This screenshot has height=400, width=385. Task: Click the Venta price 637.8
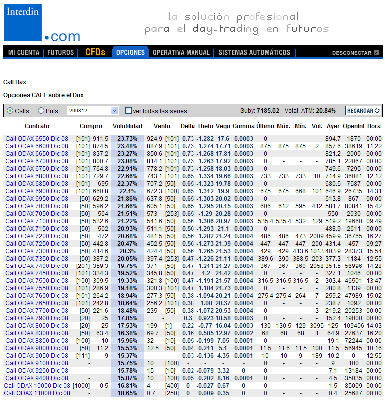(154, 198)
